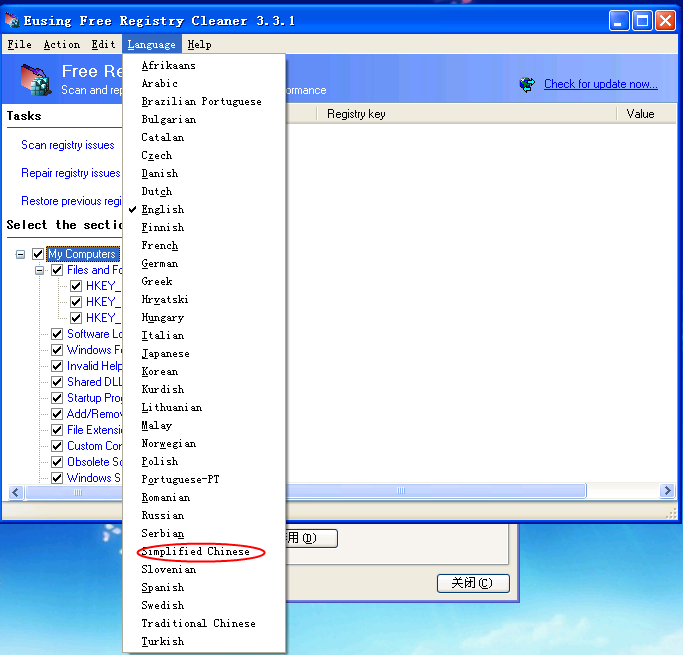Click right arrow of results scrollbar
Screen dimensions: 683x655
click(667, 491)
